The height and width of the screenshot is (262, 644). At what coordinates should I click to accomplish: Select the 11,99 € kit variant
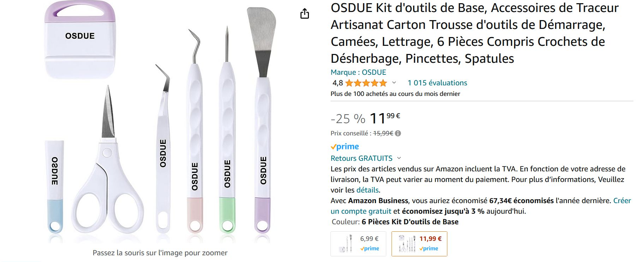(x=419, y=244)
